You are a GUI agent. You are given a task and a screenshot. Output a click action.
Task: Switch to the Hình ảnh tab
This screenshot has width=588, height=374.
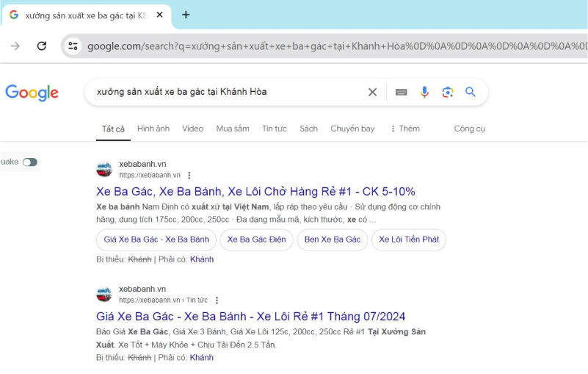click(x=153, y=129)
